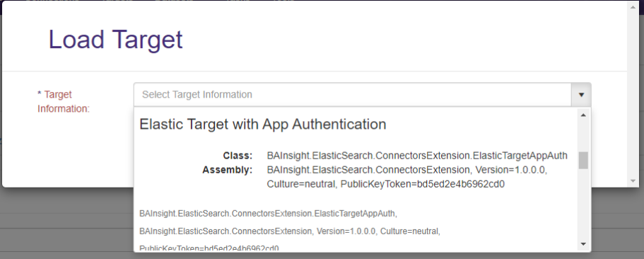Image resolution: width=644 pixels, height=259 pixels.
Task: Click the Assembly: label
Action: tap(227, 171)
